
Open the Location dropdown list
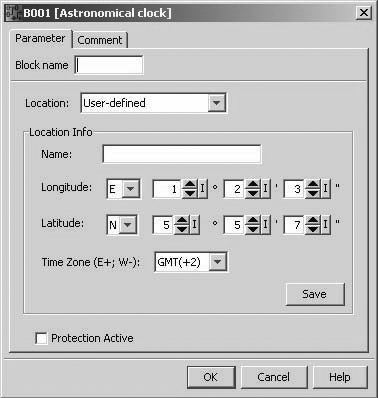pos(217,103)
